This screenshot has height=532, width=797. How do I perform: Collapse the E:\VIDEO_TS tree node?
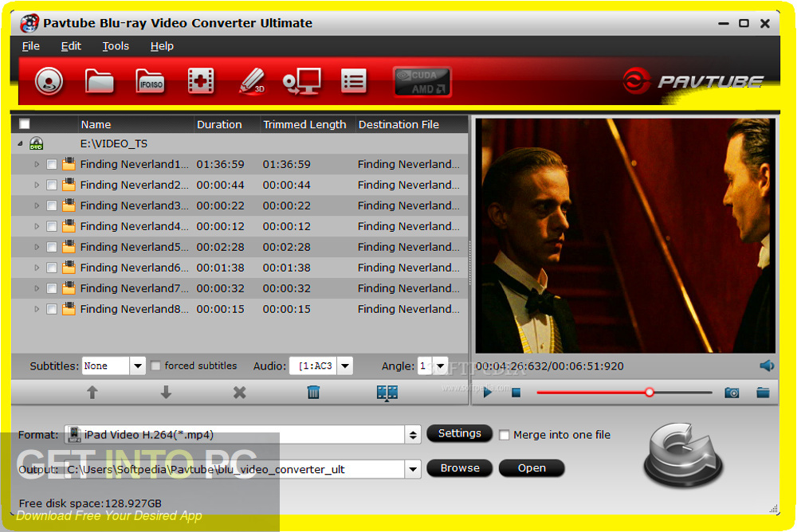pos(21,144)
